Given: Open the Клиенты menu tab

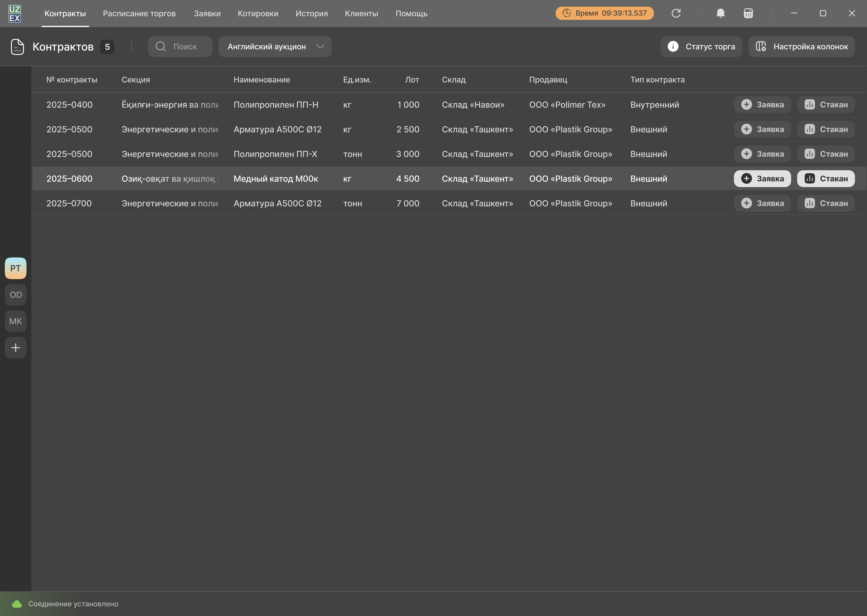Looking at the screenshot, I should (361, 14).
